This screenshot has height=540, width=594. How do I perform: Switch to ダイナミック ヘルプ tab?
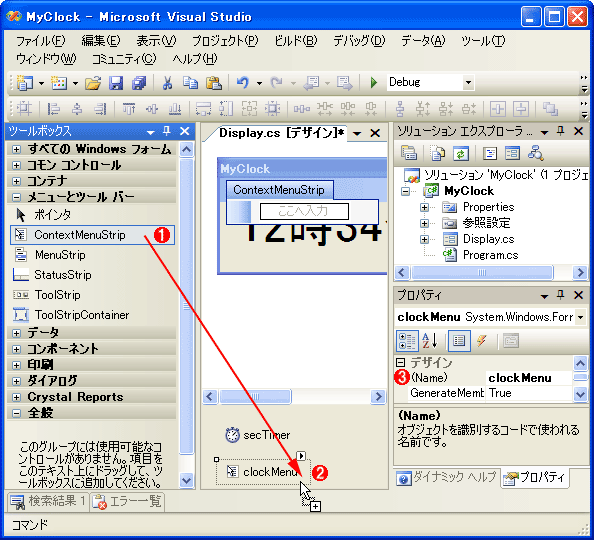[447, 477]
